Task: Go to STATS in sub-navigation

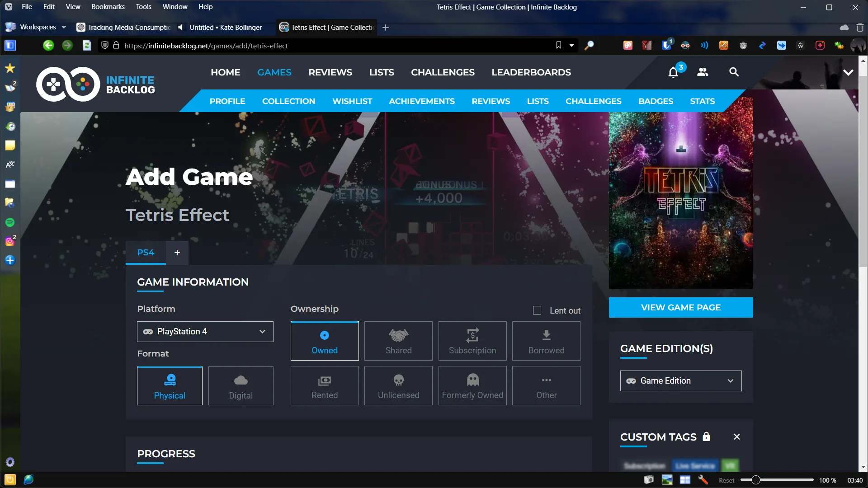Action: click(702, 101)
